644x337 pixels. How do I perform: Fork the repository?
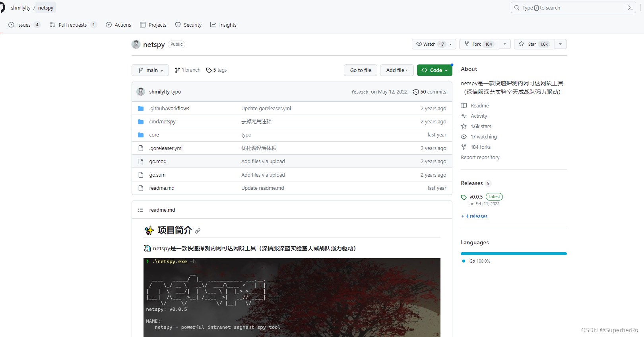click(x=479, y=44)
